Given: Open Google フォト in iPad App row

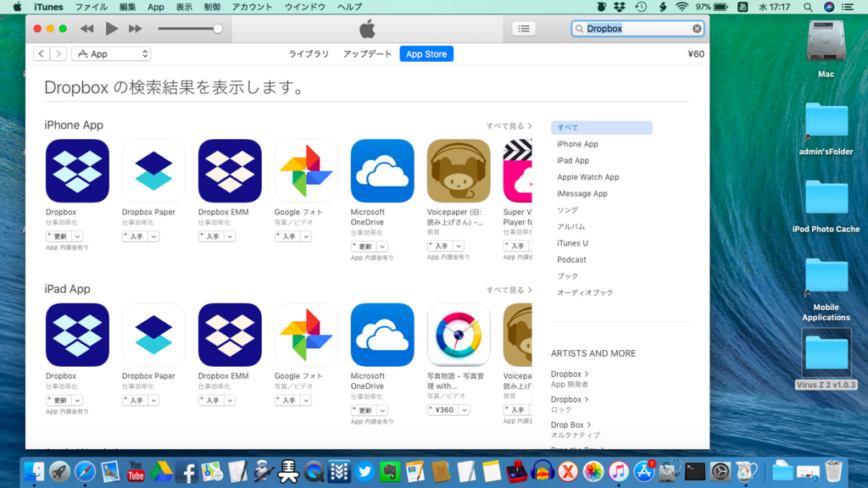Looking at the screenshot, I should [x=306, y=335].
